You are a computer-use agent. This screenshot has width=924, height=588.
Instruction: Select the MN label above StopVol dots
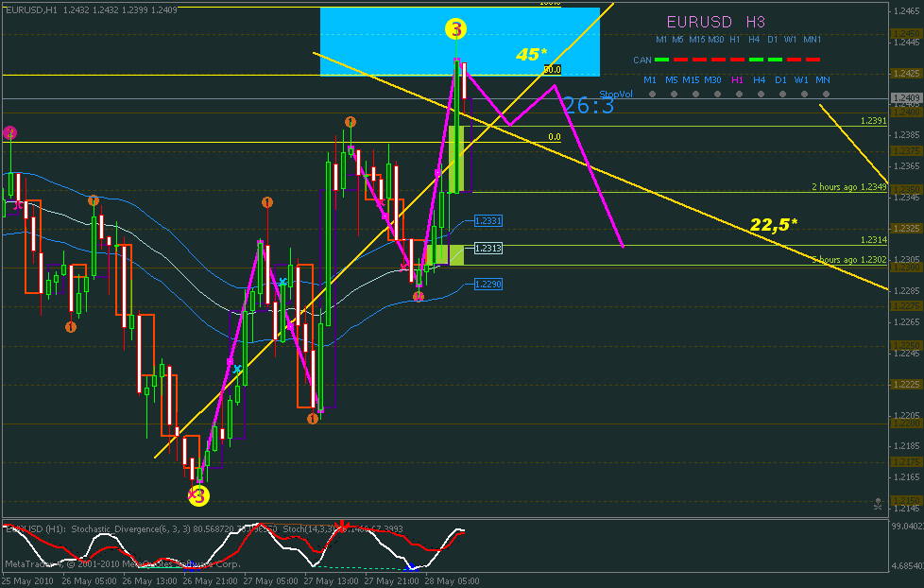[823, 79]
